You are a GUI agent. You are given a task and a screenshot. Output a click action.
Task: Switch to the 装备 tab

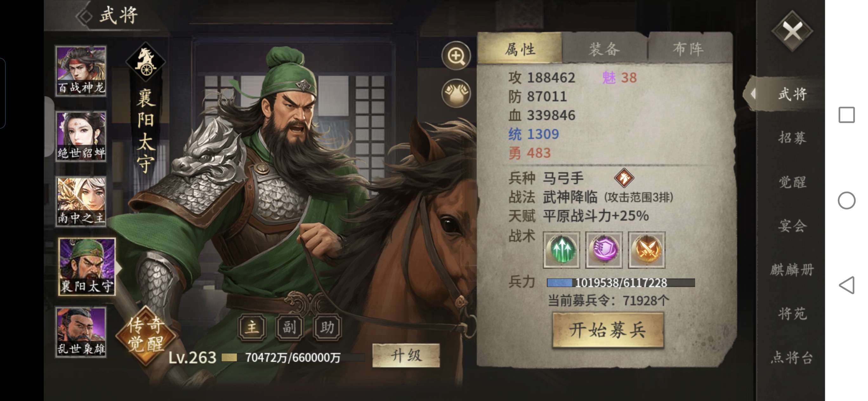[604, 49]
